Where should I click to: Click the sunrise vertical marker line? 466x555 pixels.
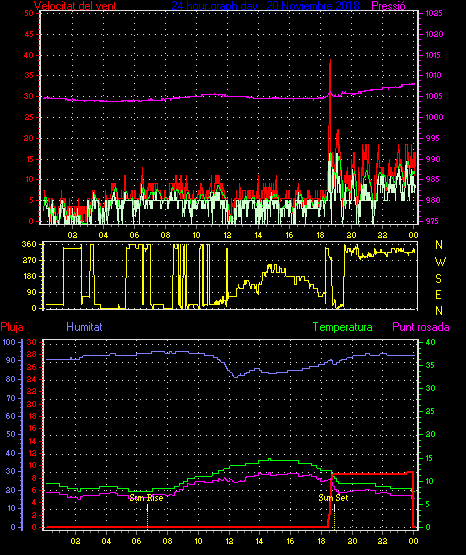coord(147,516)
